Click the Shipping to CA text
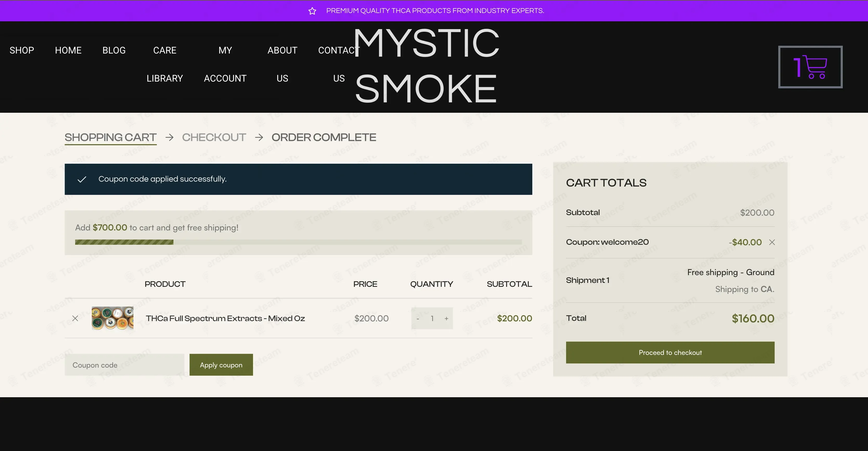 (x=745, y=289)
